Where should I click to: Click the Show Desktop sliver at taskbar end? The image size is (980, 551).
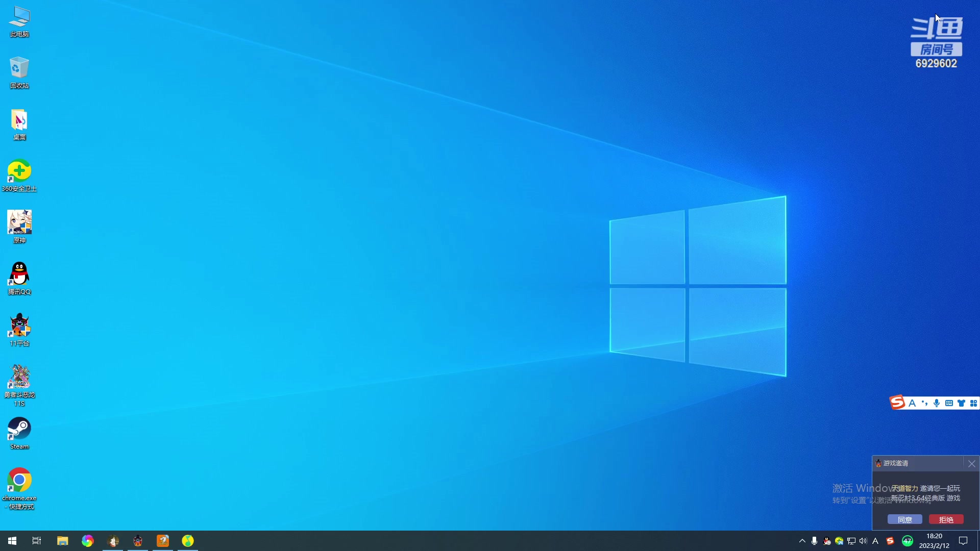point(978,541)
